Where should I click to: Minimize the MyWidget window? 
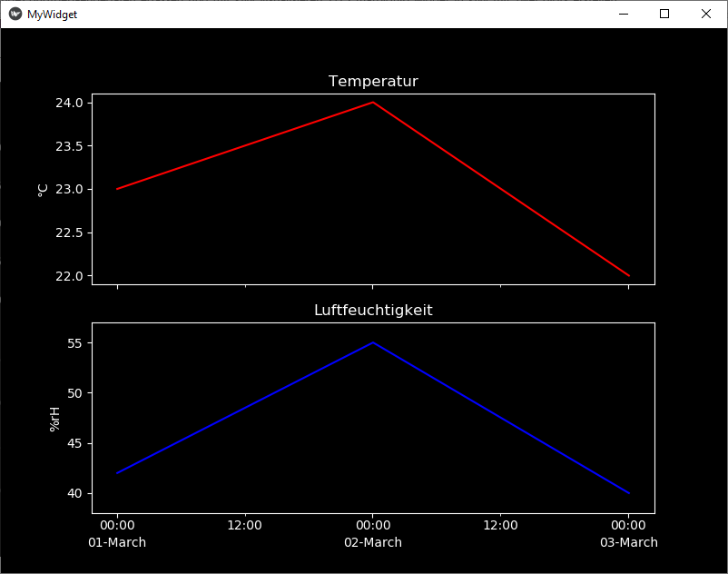[x=624, y=14]
